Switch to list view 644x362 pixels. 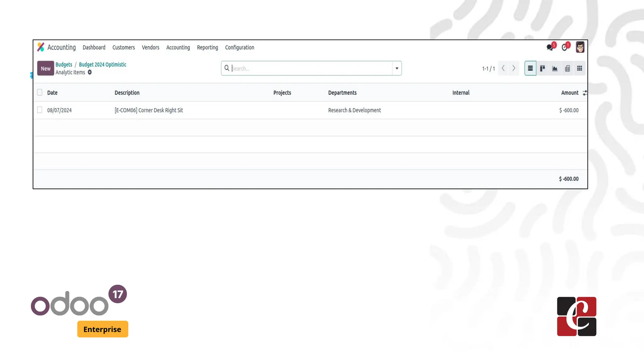coord(530,68)
